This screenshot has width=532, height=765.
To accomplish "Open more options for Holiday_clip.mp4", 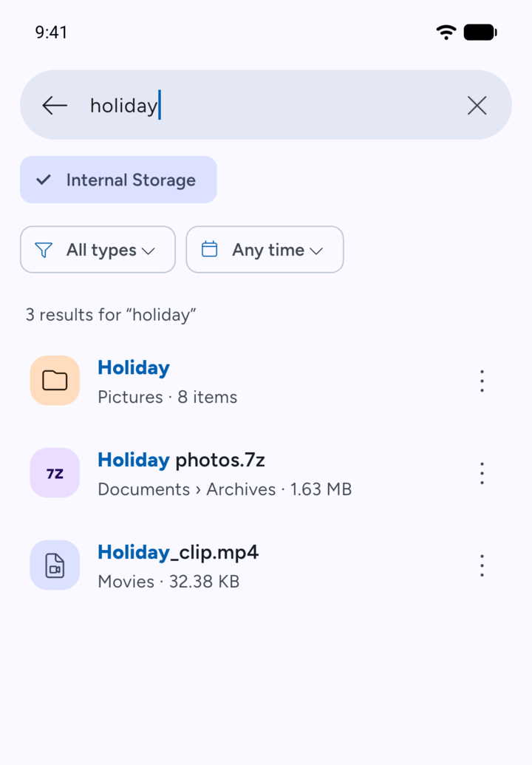I will [x=482, y=565].
